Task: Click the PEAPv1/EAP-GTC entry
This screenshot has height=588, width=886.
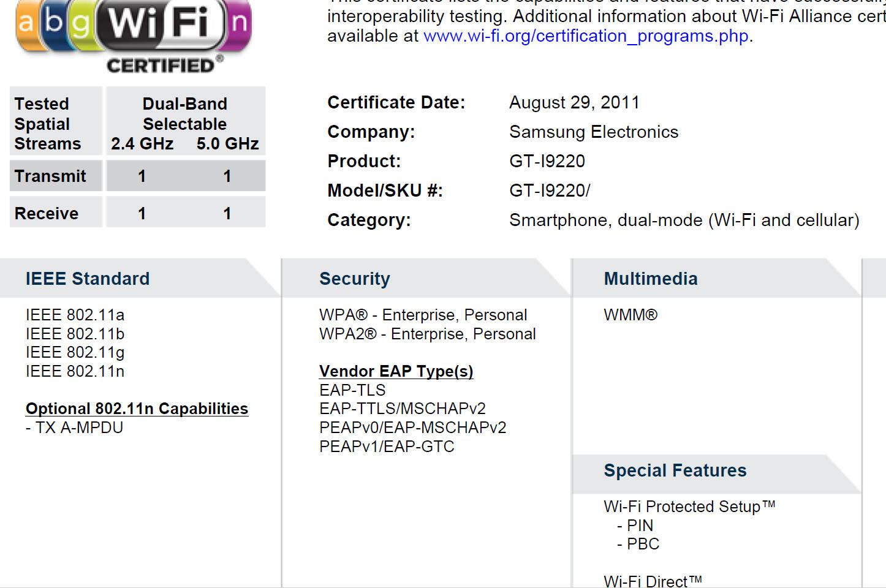Action: [x=387, y=447]
